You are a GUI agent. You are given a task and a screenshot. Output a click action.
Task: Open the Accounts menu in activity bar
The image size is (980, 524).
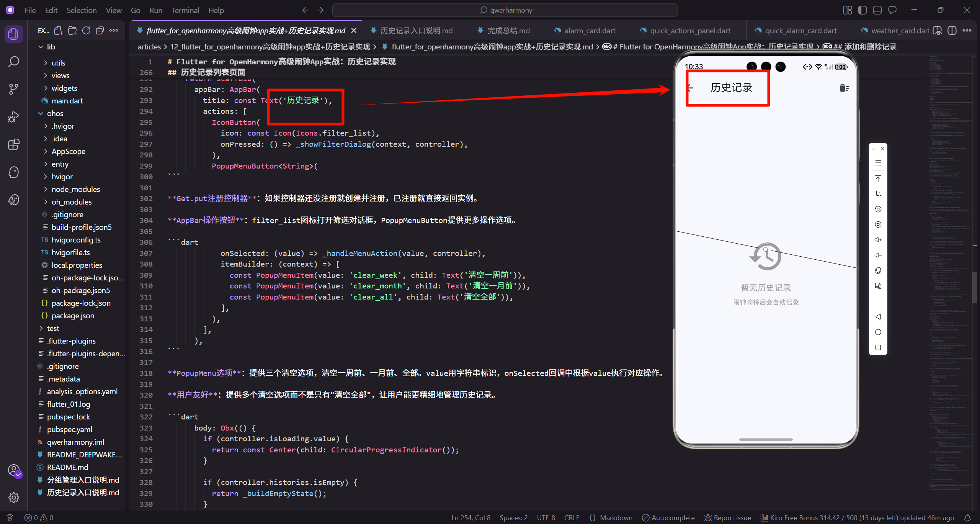(x=13, y=470)
